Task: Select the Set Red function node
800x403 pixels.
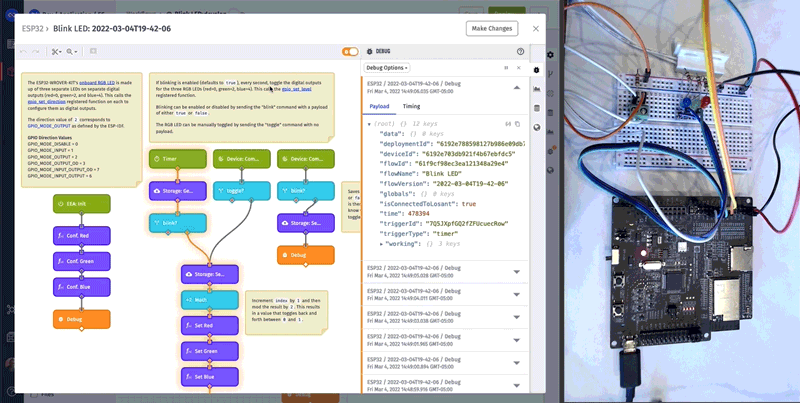Action: pos(210,325)
